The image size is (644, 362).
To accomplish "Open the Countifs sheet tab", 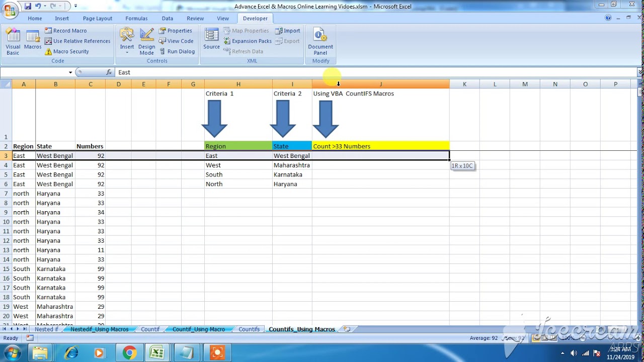I will coord(249,329).
